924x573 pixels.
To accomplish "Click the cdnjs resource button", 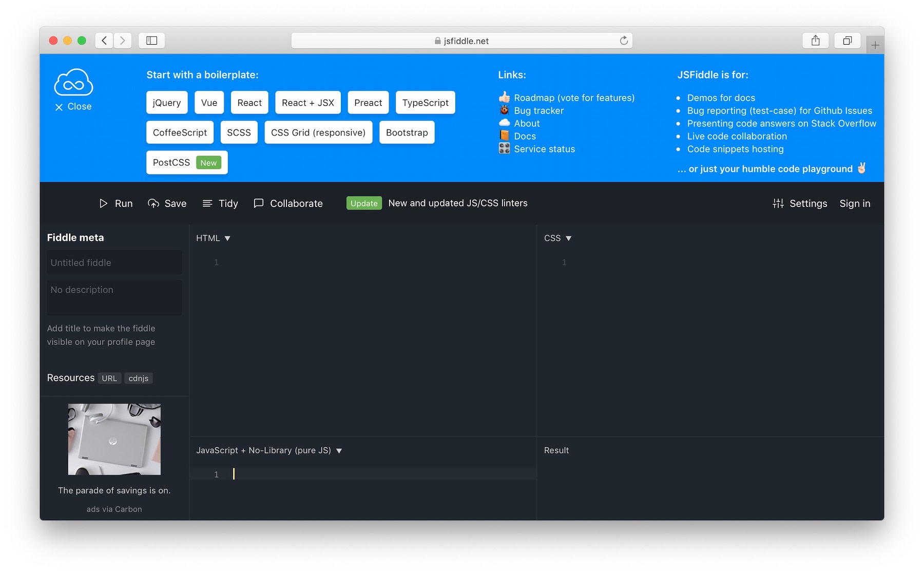I will [x=138, y=378].
